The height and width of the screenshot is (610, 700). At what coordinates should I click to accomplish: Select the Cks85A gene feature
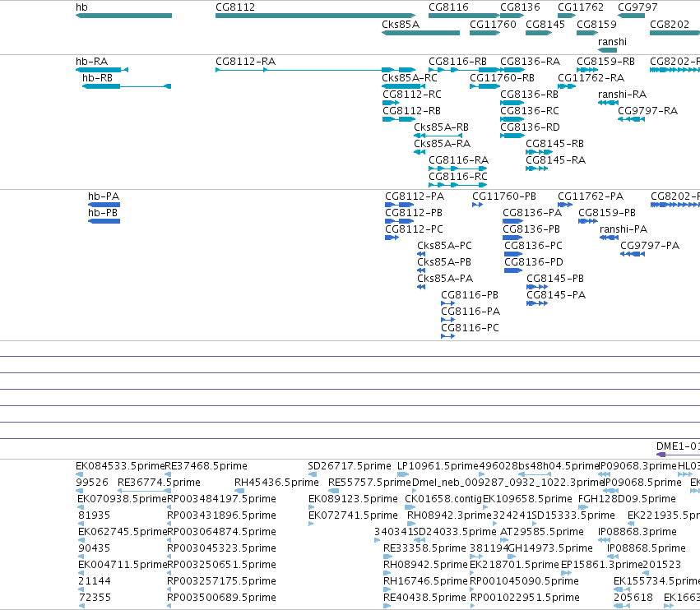click(x=420, y=33)
